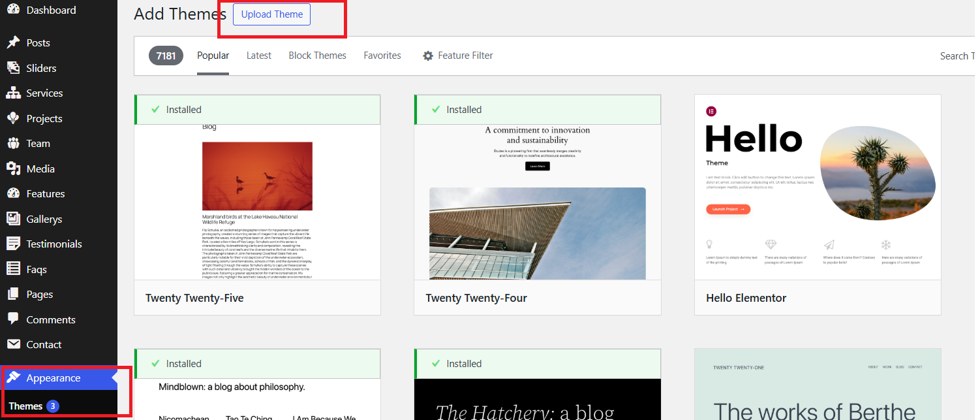Image resolution: width=980 pixels, height=420 pixels.
Task: Click the Contact envelope icon
Action: click(x=13, y=344)
